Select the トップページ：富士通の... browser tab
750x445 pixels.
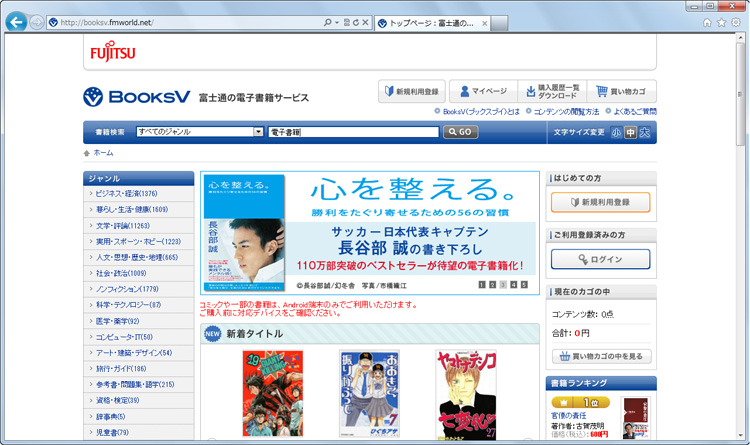tap(431, 23)
